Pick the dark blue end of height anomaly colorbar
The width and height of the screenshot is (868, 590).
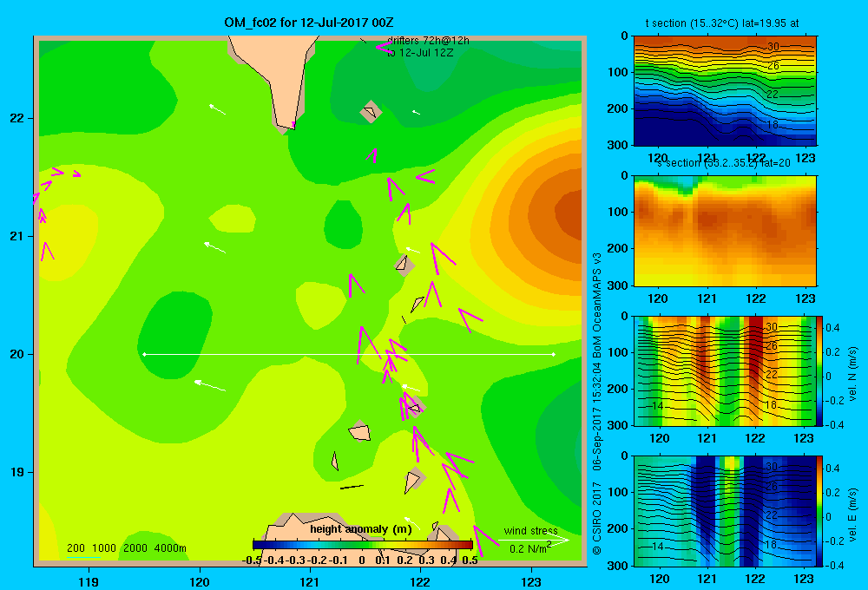[x=258, y=545]
